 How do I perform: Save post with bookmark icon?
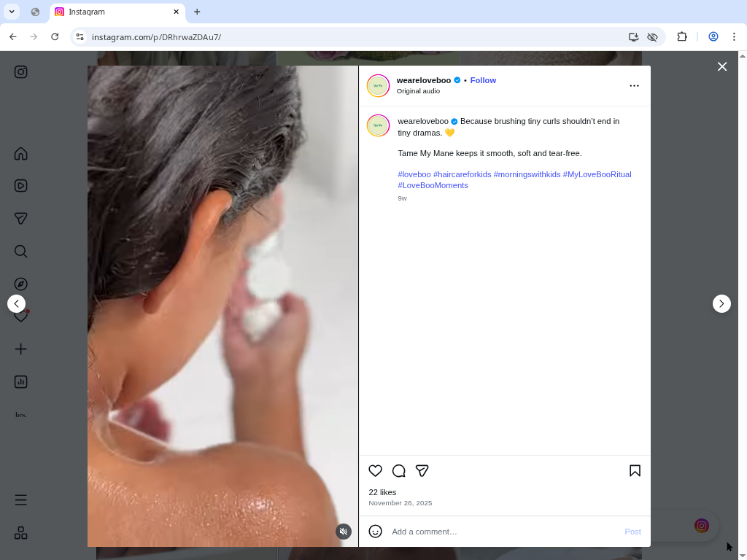tap(635, 471)
